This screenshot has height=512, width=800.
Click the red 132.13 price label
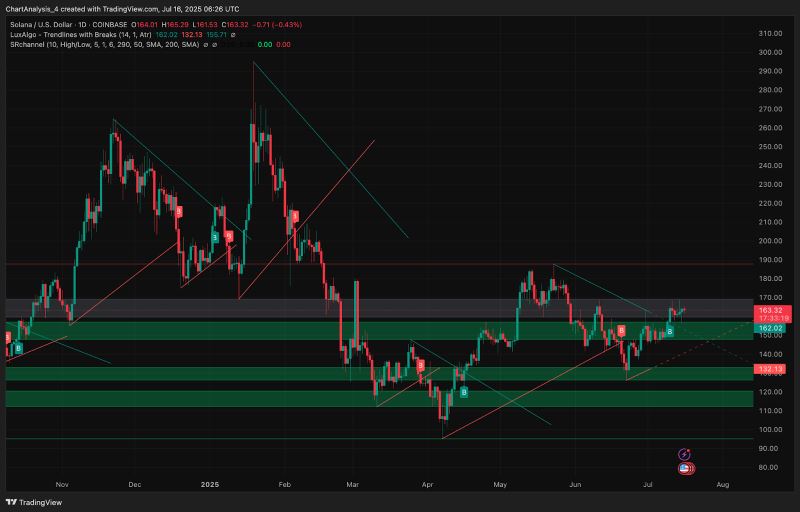770,369
